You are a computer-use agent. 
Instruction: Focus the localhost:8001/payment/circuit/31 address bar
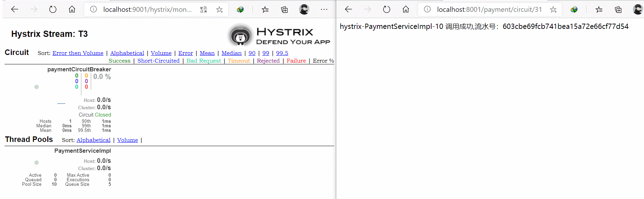pos(489,9)
